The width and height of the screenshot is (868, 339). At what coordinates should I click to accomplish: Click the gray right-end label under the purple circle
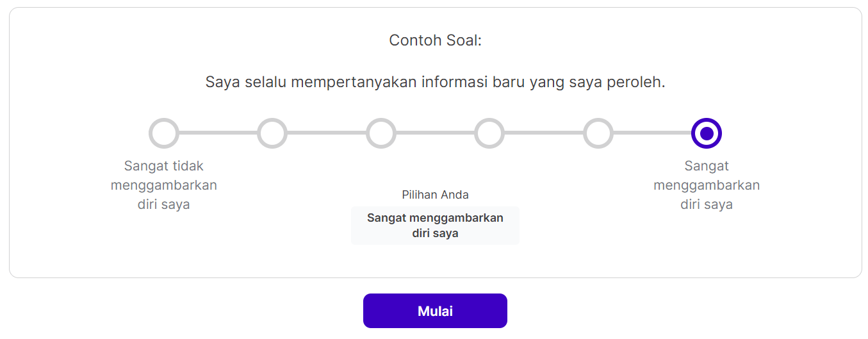707,185
